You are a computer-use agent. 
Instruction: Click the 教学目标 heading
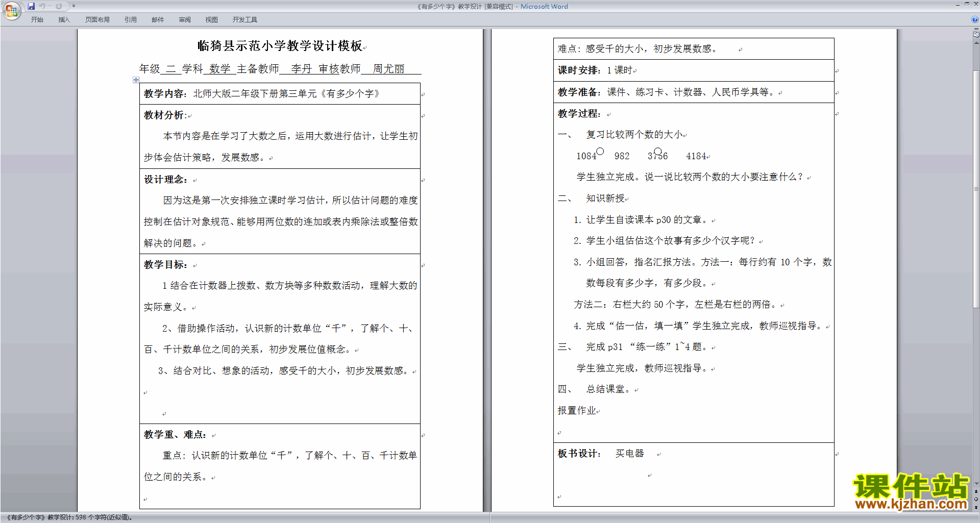tap(165, 265)
